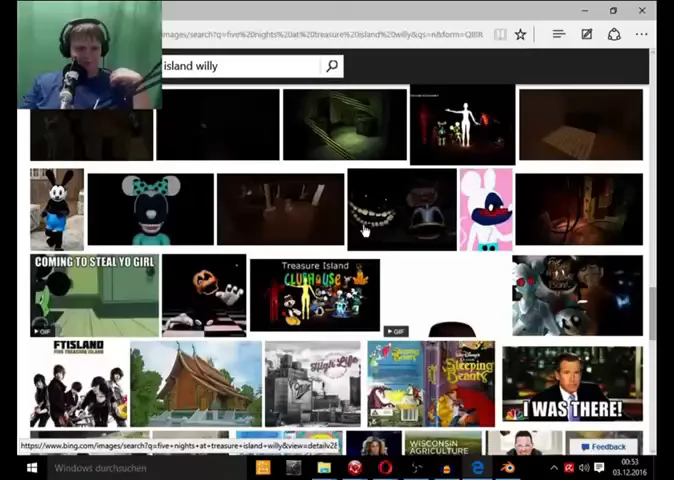
Task: Open the Action Center notification icon
Action: click(599, 468)
